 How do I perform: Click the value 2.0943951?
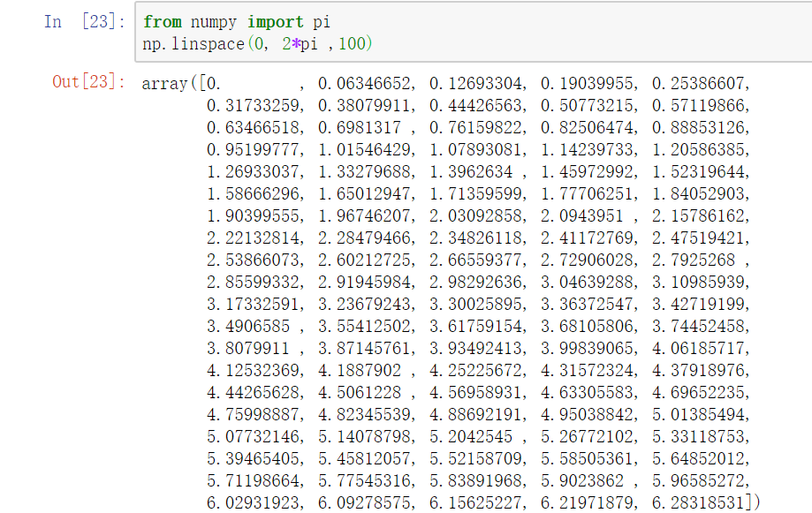(x=581, y=215)
